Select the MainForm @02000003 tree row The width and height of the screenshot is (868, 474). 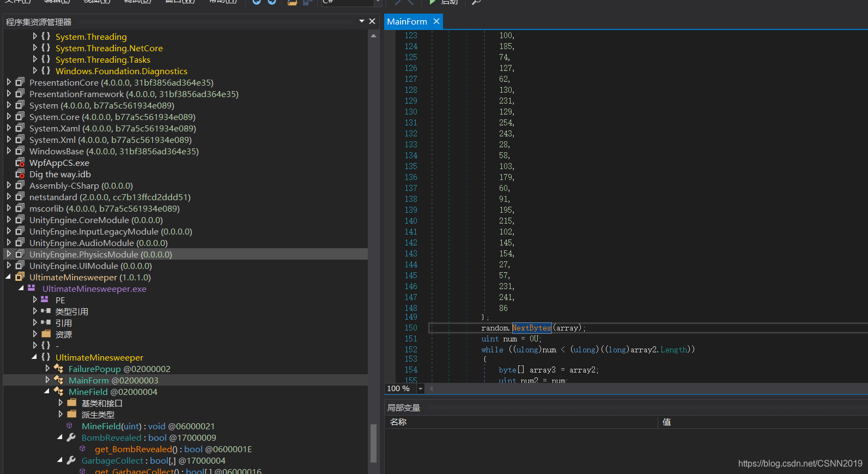(x=185, y=380)
